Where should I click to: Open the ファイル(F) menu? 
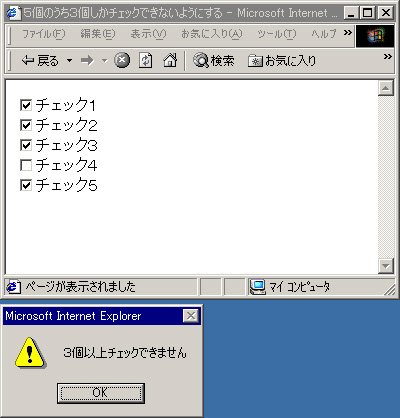[x=44, y=34]
